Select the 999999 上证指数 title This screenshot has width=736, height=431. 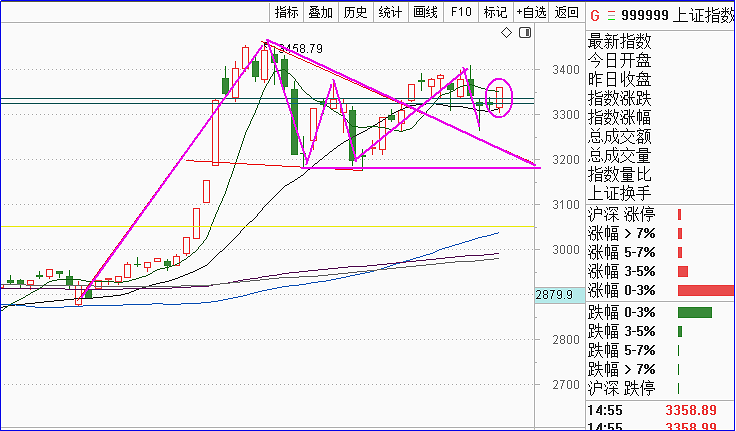(678, 15)
